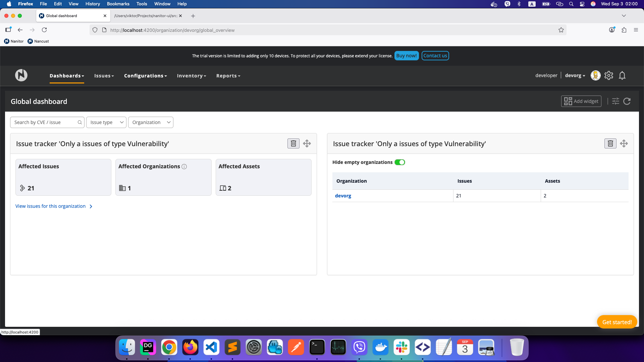644x362 pixels.
Task: Click the Add widget button
Action: point(581,101)
